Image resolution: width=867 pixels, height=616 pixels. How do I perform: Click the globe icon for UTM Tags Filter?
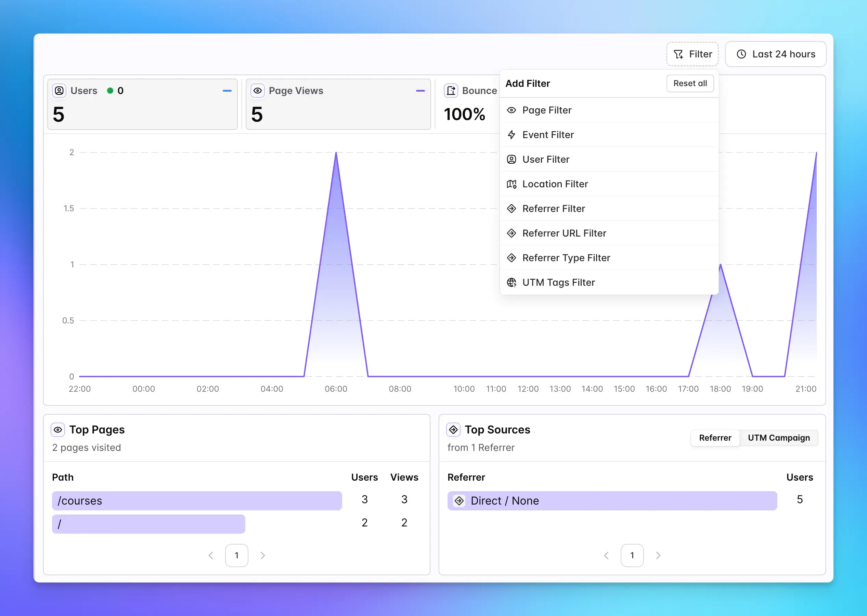511,283
